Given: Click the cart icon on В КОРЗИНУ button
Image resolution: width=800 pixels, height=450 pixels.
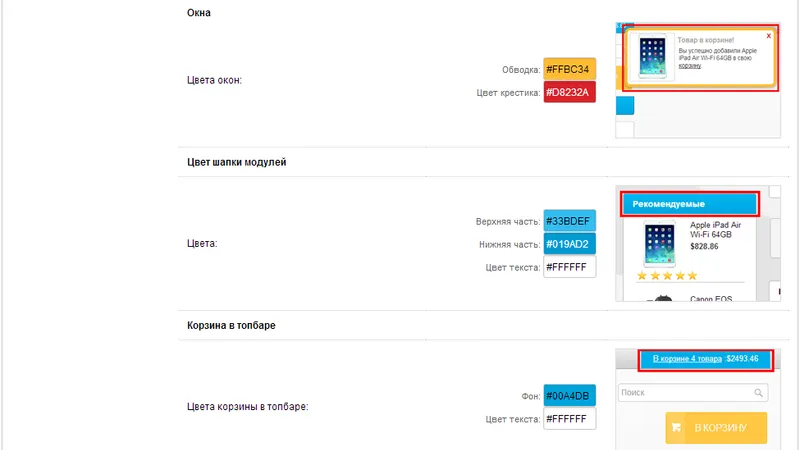Looking at the screenshot, I should click(x=677, y=428).
